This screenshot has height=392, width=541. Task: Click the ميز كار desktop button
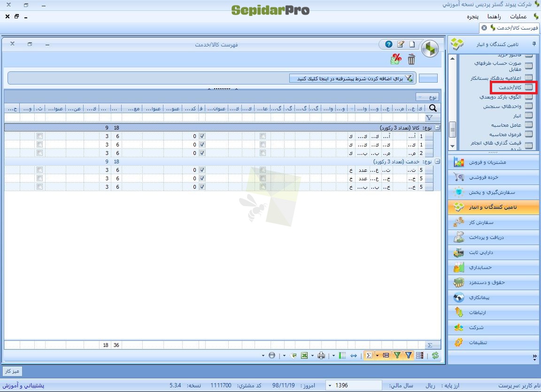tap(12, 371)
